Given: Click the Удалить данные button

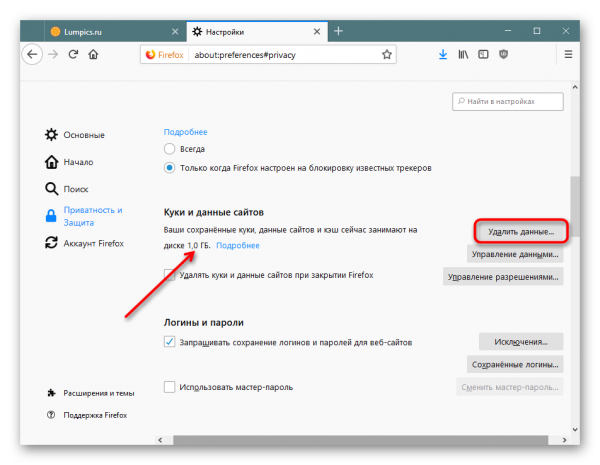Looking at the screenshot, I should coord(521,232).
